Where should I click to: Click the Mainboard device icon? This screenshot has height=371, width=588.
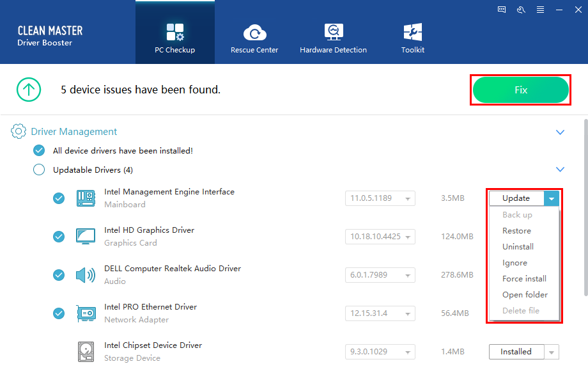point(86,198)
